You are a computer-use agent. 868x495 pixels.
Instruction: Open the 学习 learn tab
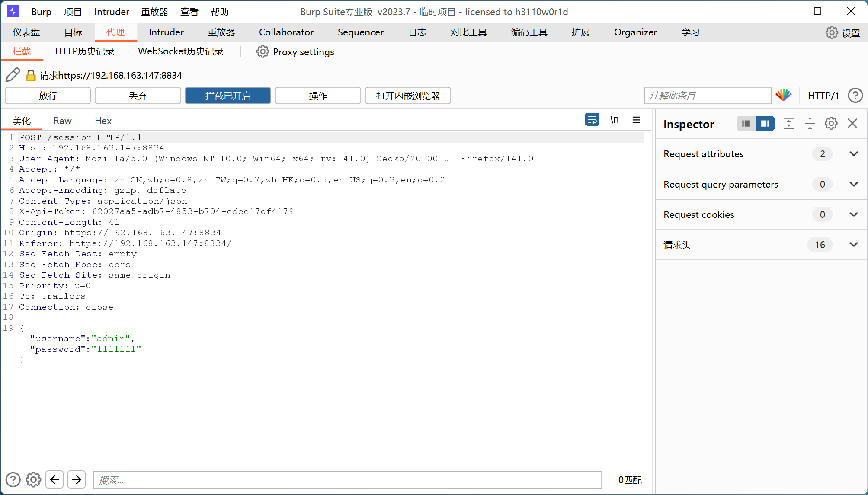pos(690,32)
